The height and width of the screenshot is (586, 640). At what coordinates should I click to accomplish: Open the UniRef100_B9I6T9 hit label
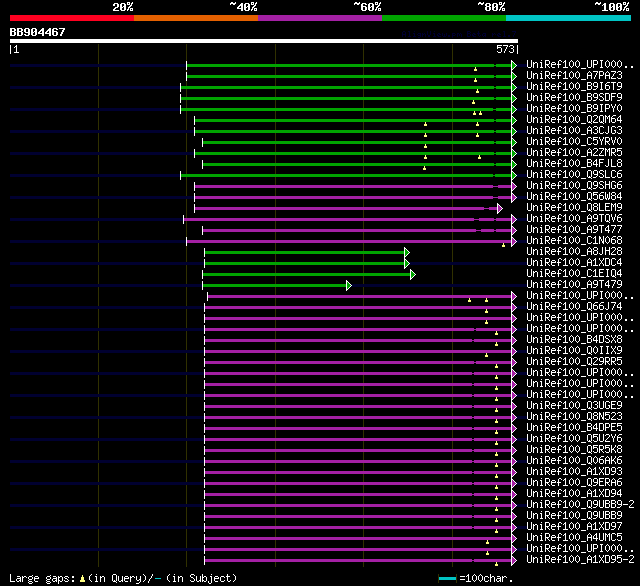coord(574,87)
